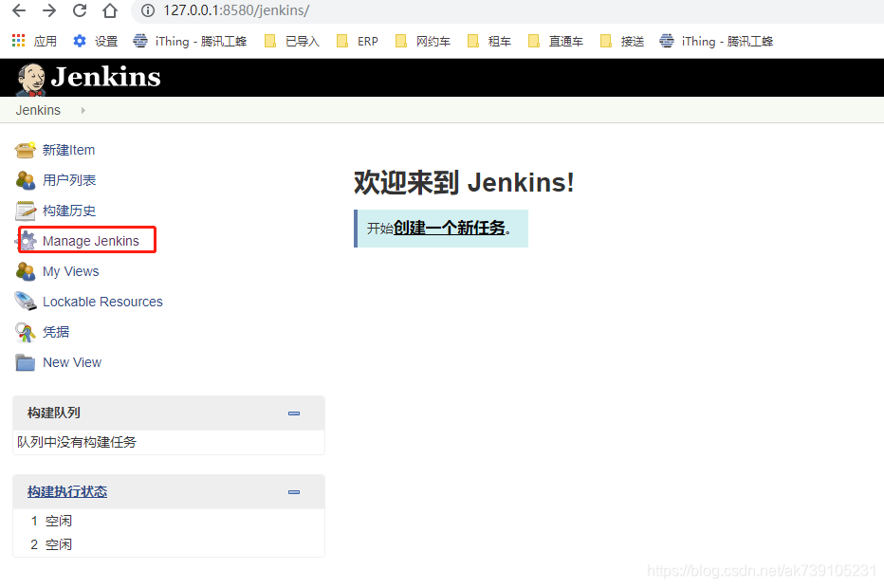Click the 凭据 keys icon
This screenshot has width=884, height=588.
(26, 332)
